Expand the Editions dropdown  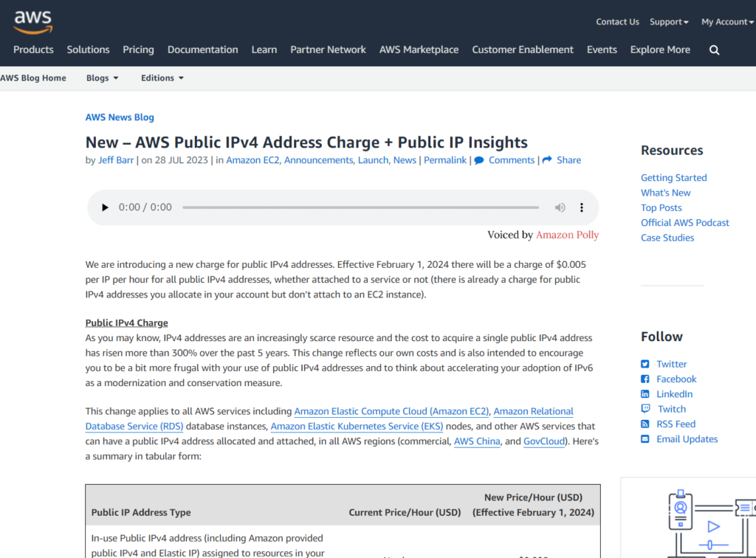pyautogui.click(x=162, y=78)
